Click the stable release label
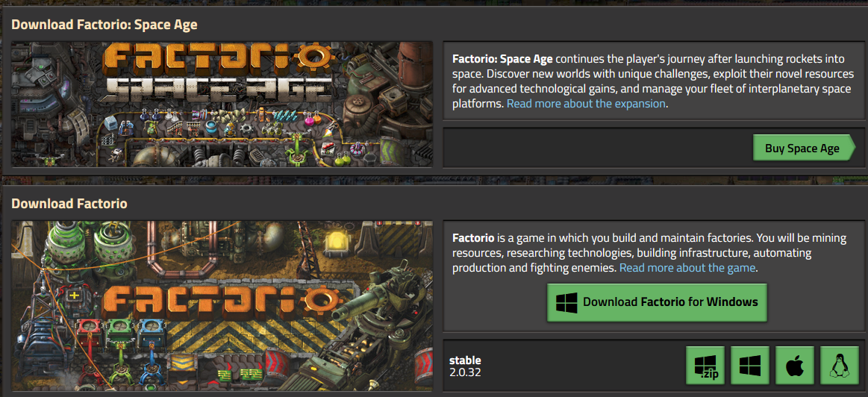The height and width of the screenshot is (397, 868). [465, 360]
